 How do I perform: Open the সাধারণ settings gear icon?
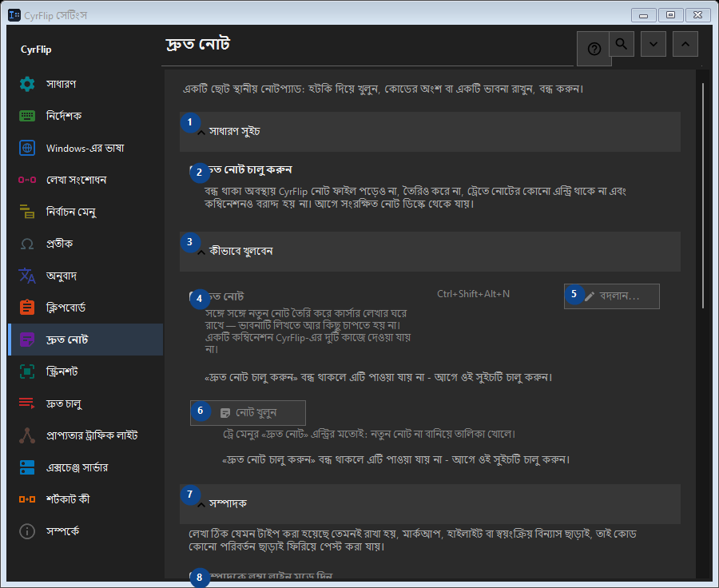(27, 84)
